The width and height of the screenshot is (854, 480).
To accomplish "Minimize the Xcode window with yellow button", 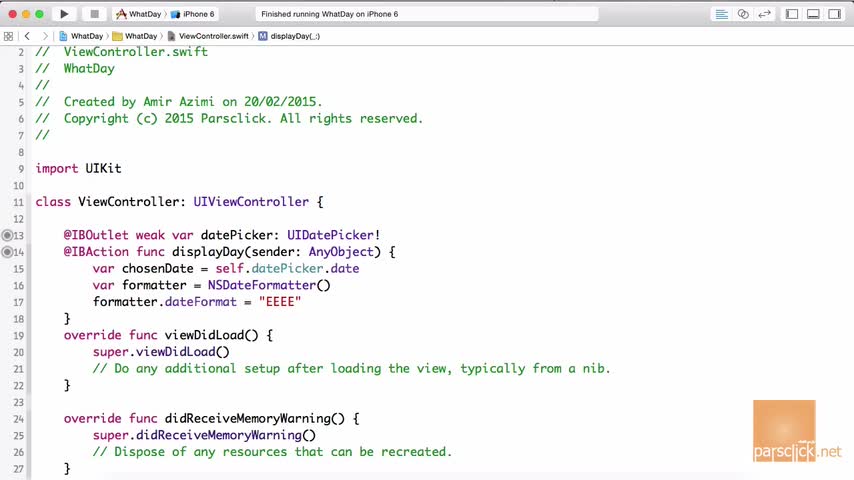I will click(26, 14).
